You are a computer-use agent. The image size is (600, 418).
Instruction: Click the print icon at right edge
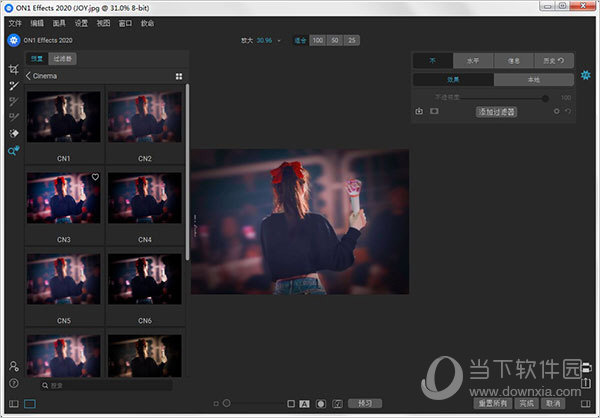[x=586, y=368]
